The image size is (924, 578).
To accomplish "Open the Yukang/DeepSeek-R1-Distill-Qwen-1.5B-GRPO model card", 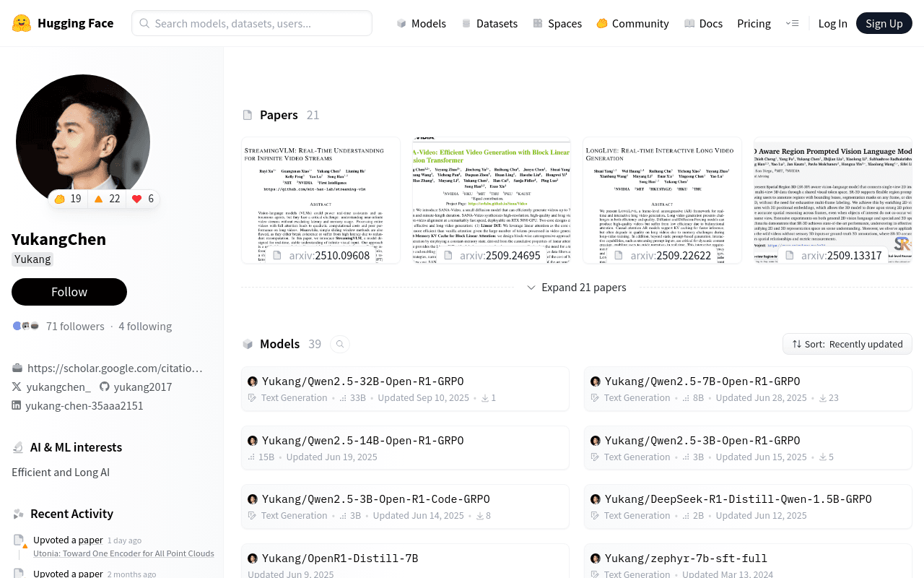I will 748,506.
